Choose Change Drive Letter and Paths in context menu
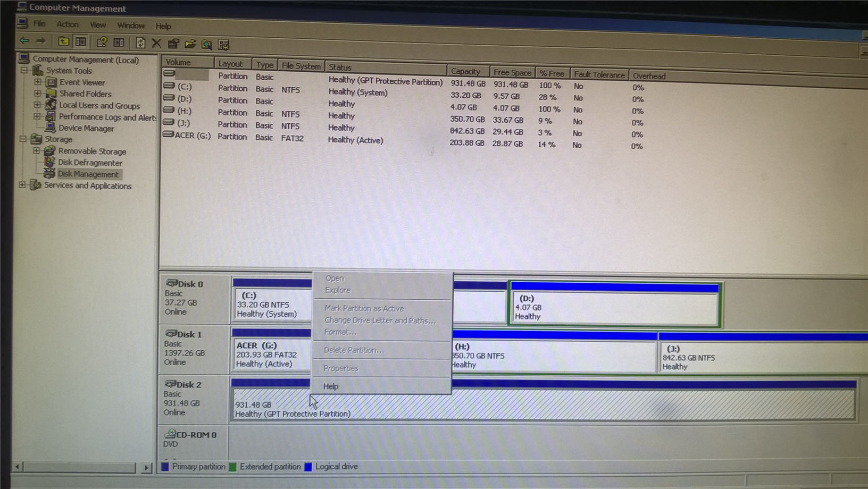The height and width of the screenshot is (489, 868). click(x=381, y=320)
